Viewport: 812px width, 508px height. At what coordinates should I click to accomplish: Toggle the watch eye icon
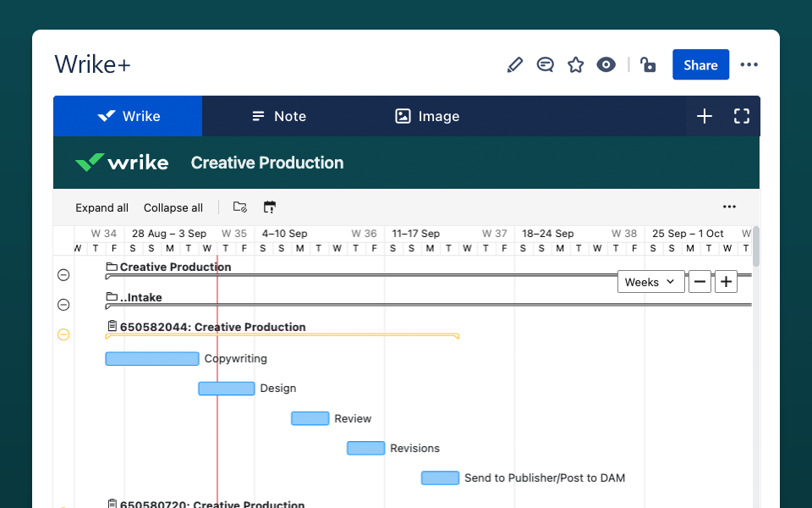pyautogui.click(x=606, y=65)
